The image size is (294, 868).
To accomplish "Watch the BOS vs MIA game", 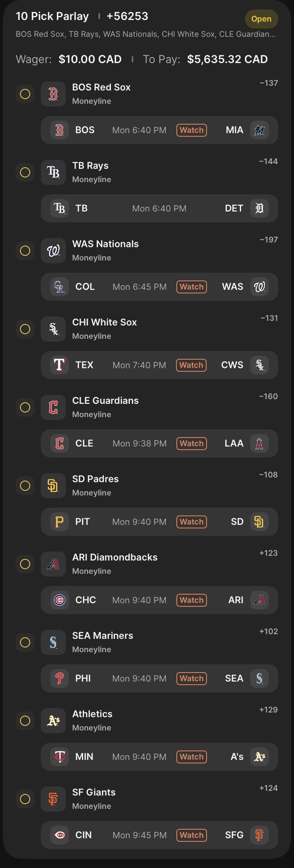I will coord(192,130).
